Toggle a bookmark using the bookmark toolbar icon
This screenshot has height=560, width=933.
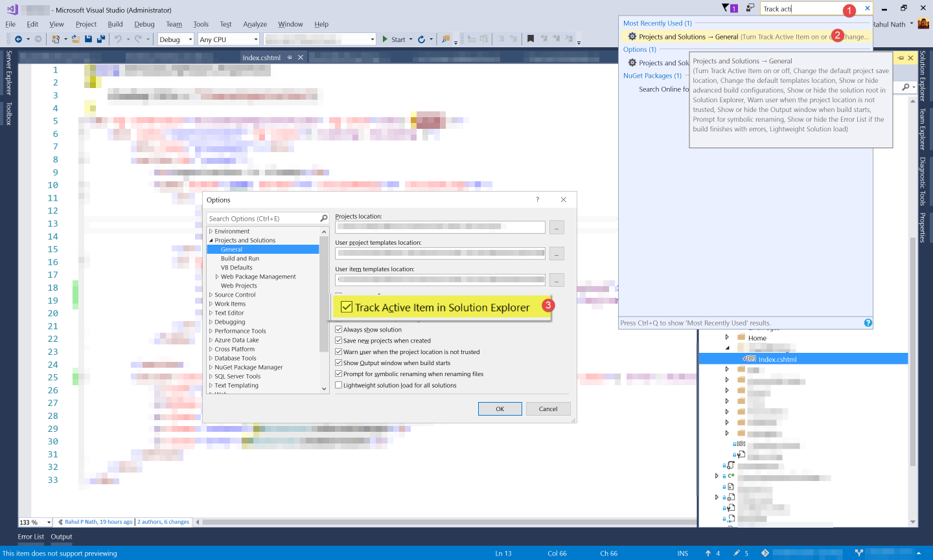coord(531,39)
